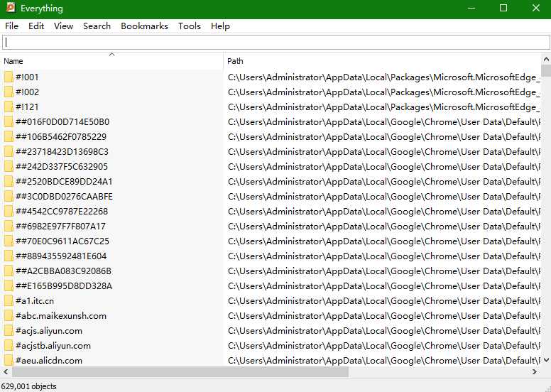
Task: Sort results by Path column header
Action: pos(382,61)
